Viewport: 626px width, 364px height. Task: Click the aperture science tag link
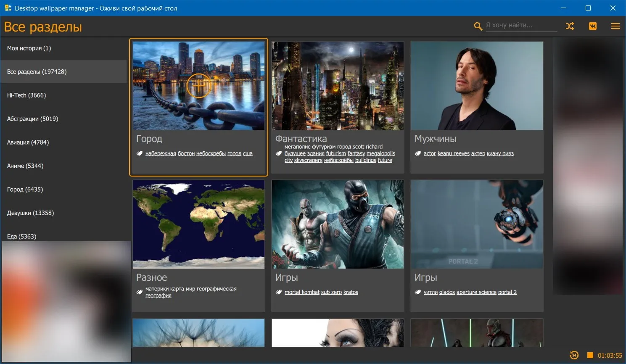point(476,292)
